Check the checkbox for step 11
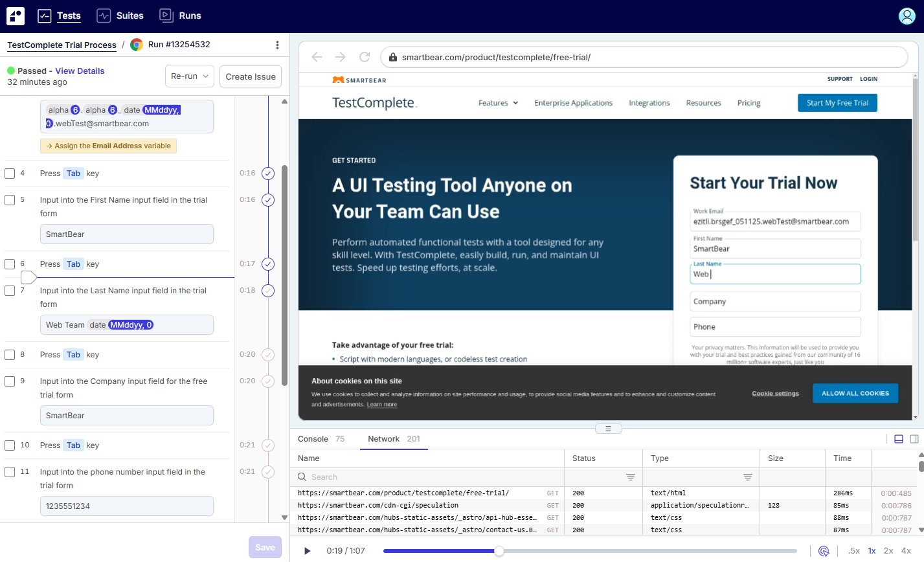The width and height of the screenshot is (924, 562). [x=10, y=472]
